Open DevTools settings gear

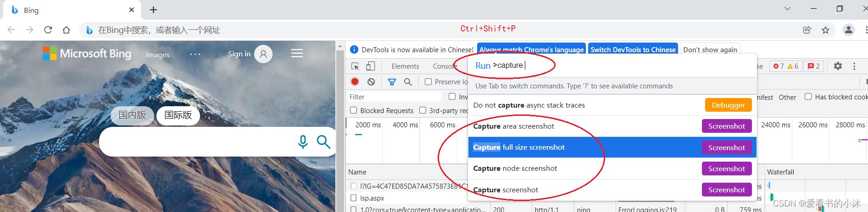tap(838, 66)
